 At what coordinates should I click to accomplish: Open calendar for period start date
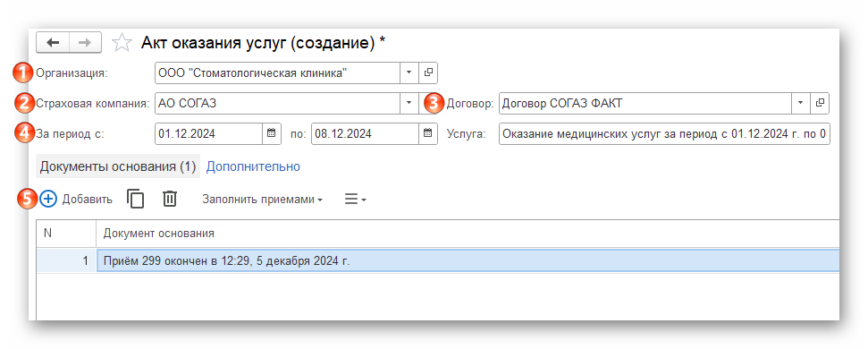(271, 133)
